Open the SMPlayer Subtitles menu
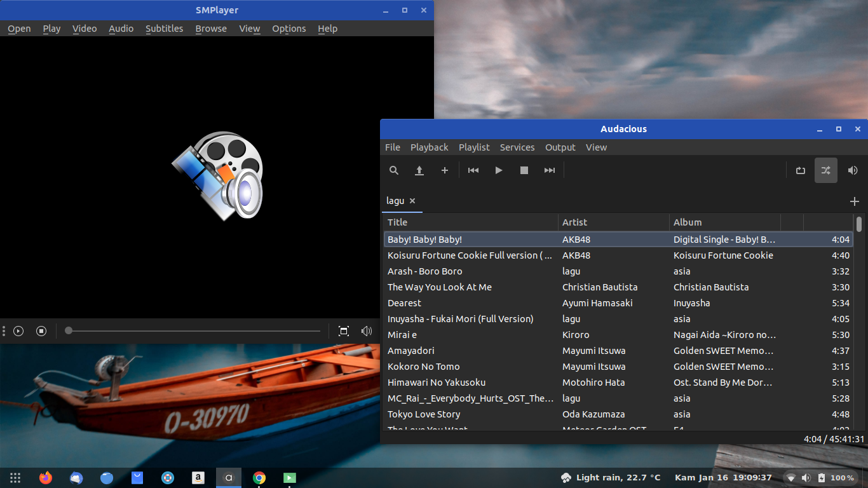Screen dimensions: 868x488 pos(164,29)
